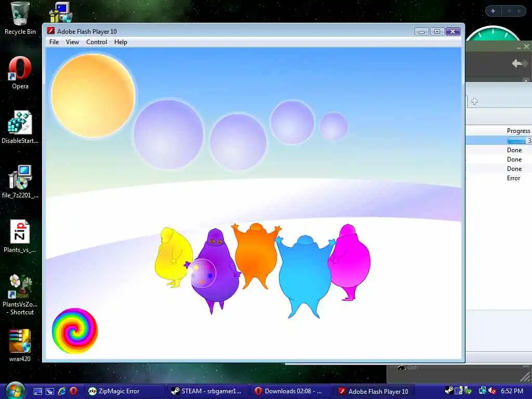Click the blue blob character
Screen dimensions: 532x399
click(304, 276)
